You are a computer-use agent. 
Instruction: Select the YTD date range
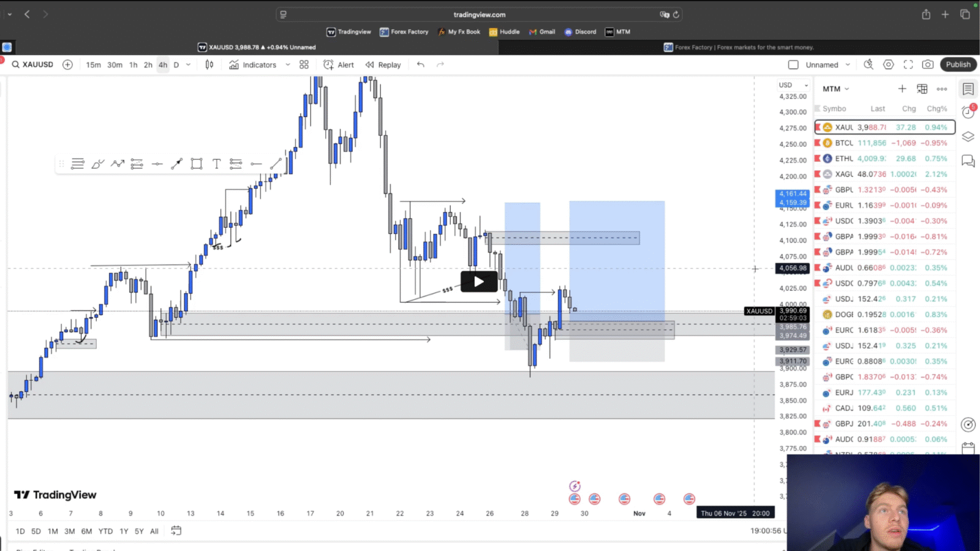pos(105,531)
